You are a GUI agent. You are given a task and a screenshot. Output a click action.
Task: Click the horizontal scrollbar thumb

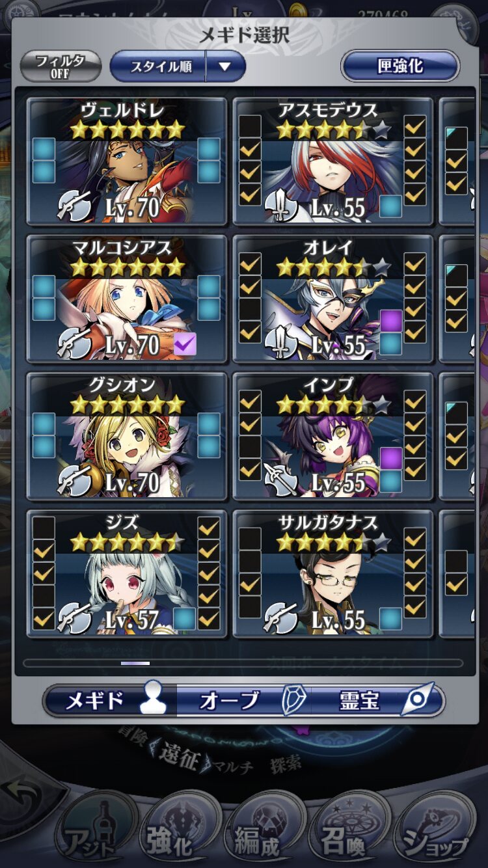point(135,663)
